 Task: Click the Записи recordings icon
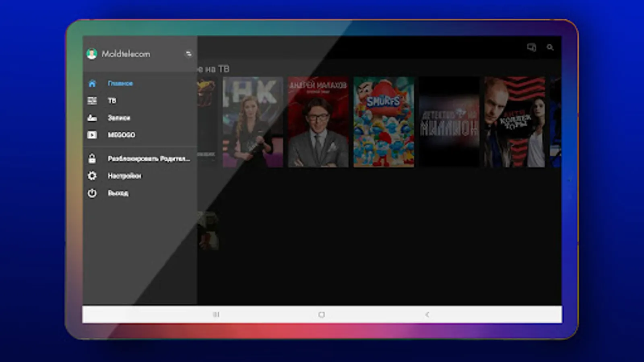tap(93, 118)
